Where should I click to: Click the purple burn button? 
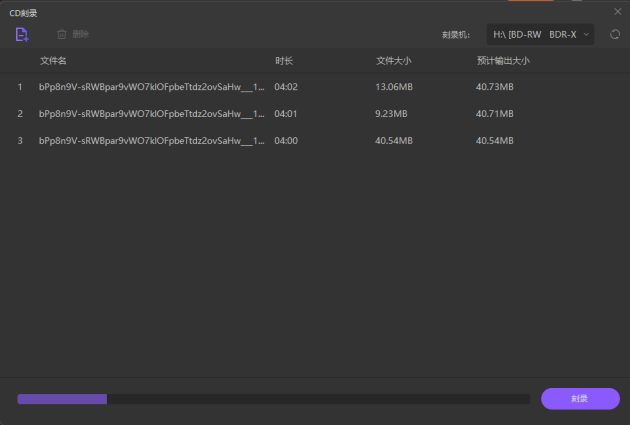point(580,398)
